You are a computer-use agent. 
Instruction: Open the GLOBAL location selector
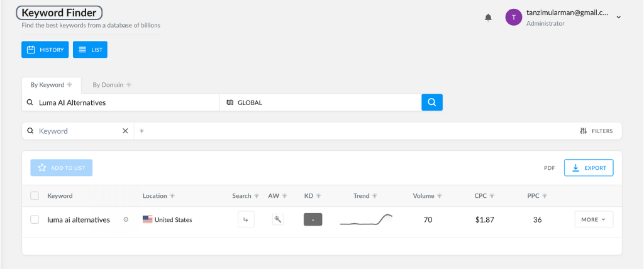pos(321,102)
